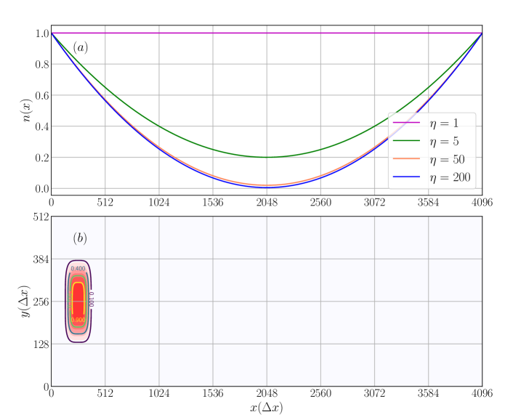Click the 1536 tick label under panel (b)

[x=213, y=393]
